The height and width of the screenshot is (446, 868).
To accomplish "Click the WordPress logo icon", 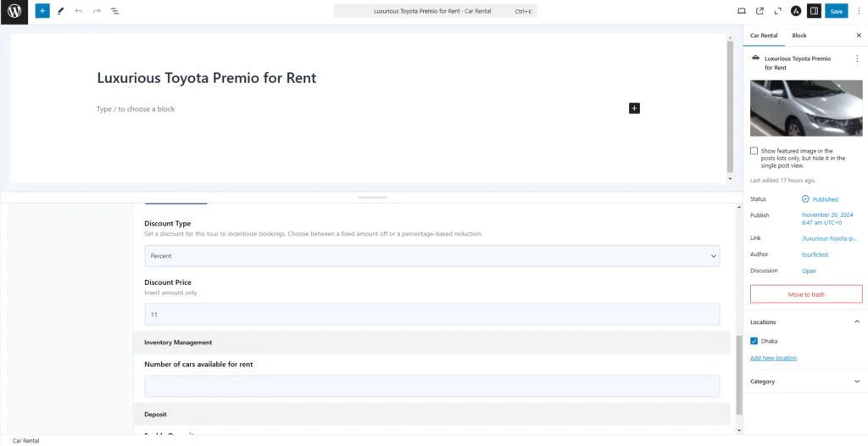I will (14, 12).
